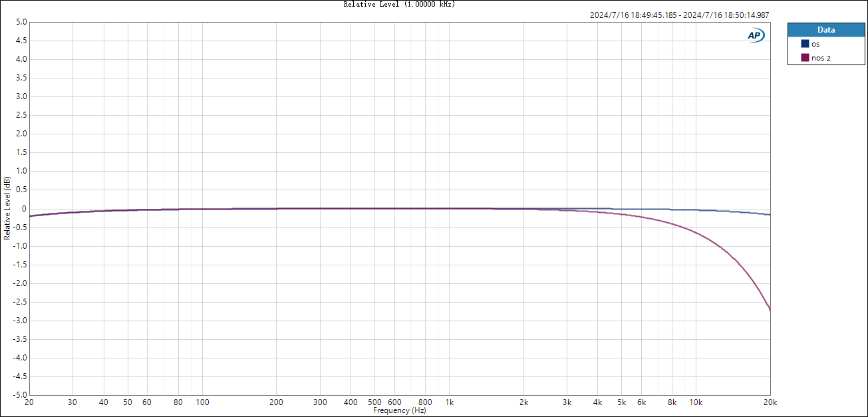The width and height of the screenshot is (868, 417).
Task: Click the 10k tick on frequency axis
Action: (x=696, y=402)
